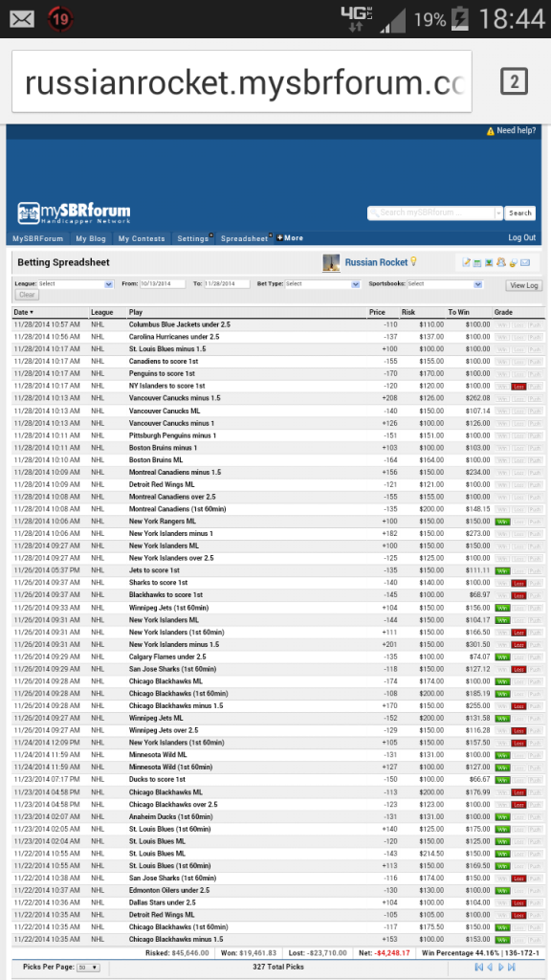Sort by the Price column header
Viewport: 551px width, 980px height.
377,312
